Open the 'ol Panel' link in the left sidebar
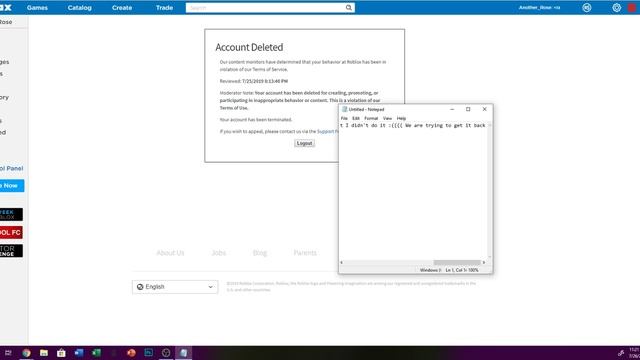Screen dimensions: 640x360 [11, 168]
